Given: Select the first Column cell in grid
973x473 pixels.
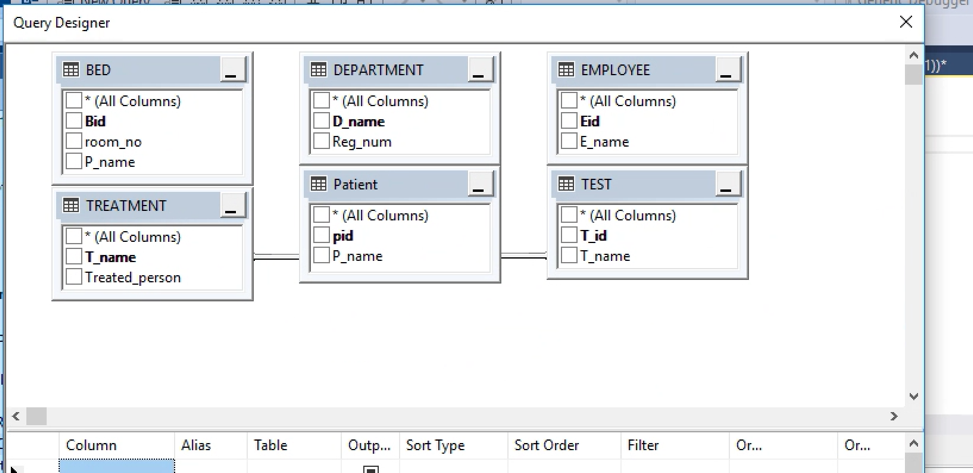Looking at the screenshot, I should coord(117,466).
